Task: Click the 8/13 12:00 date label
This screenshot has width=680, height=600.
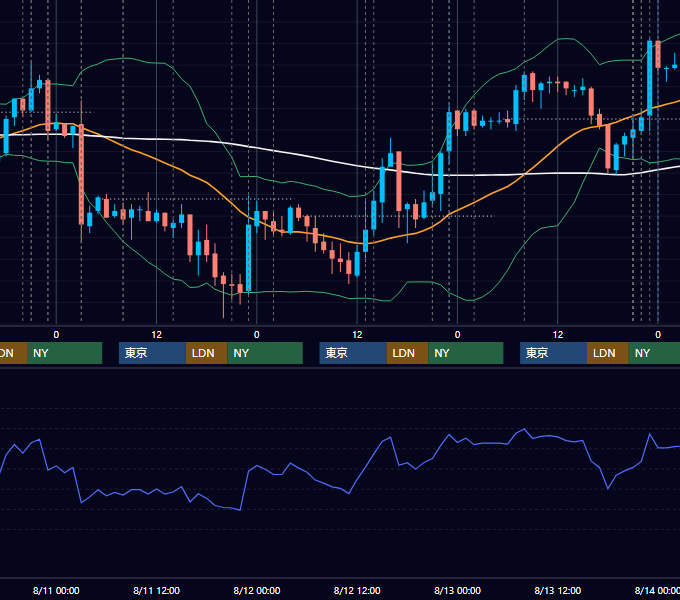Action: [558, 590]
